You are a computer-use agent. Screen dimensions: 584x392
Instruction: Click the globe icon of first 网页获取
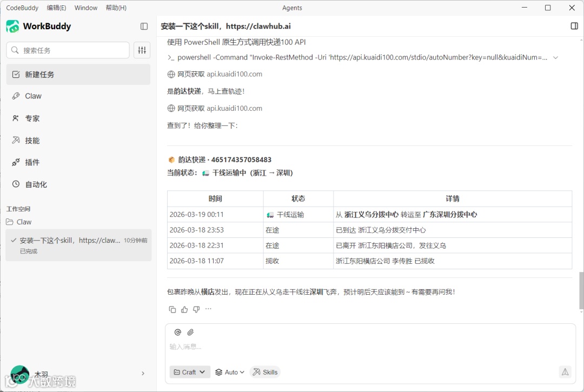click(x=171, y=74)
